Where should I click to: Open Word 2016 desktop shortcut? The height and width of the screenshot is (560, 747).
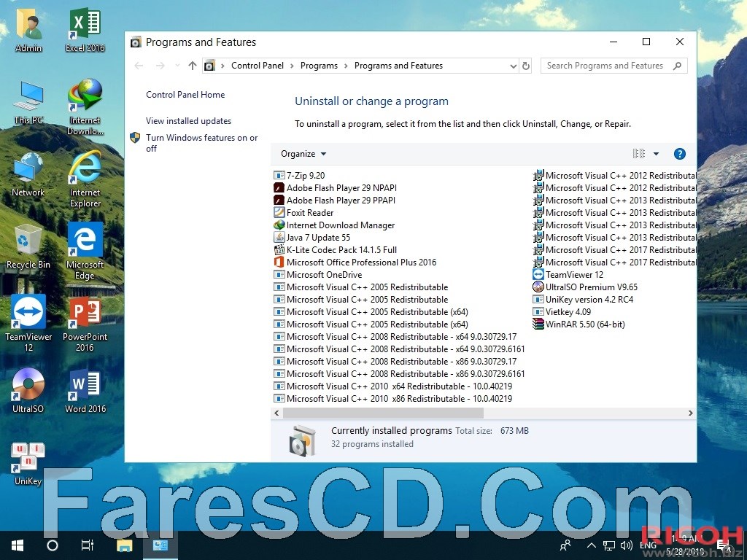85,391
